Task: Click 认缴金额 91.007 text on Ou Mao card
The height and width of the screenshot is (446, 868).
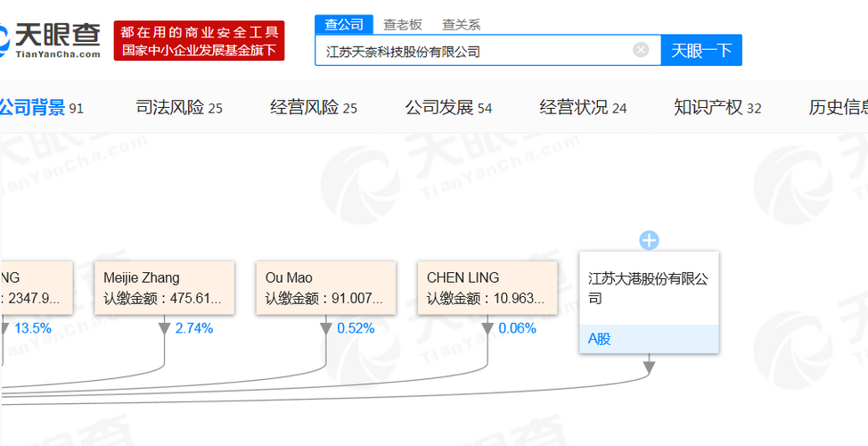Action: click(324, 299)
